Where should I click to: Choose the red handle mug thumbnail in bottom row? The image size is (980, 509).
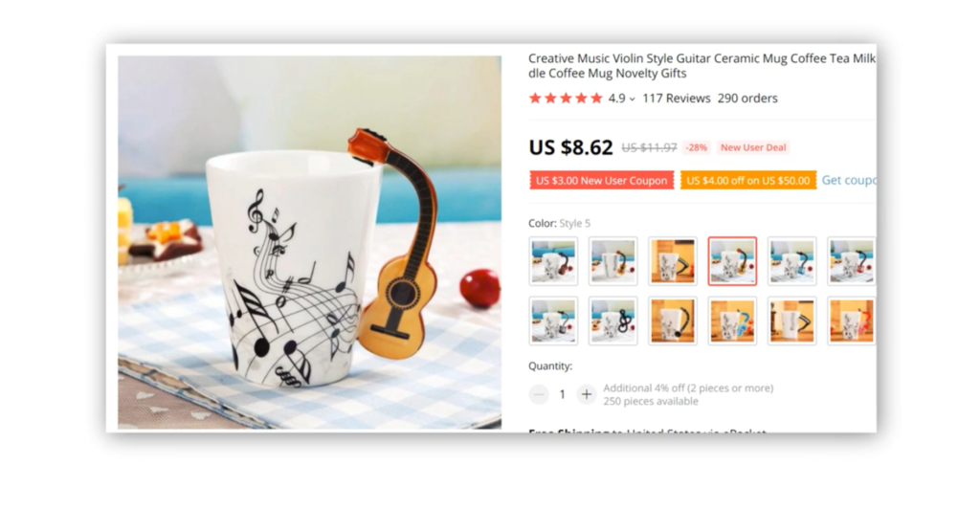click(851, 321)
